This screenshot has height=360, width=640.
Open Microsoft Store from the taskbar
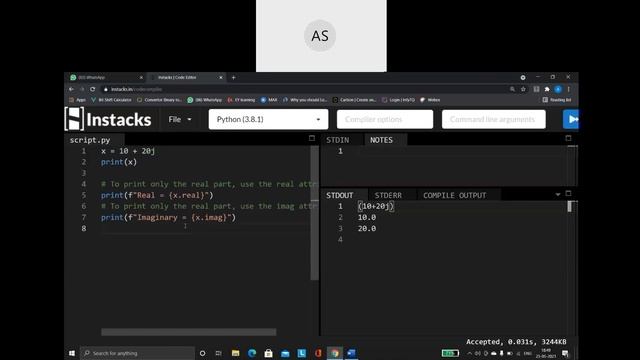tap(269, 353)
